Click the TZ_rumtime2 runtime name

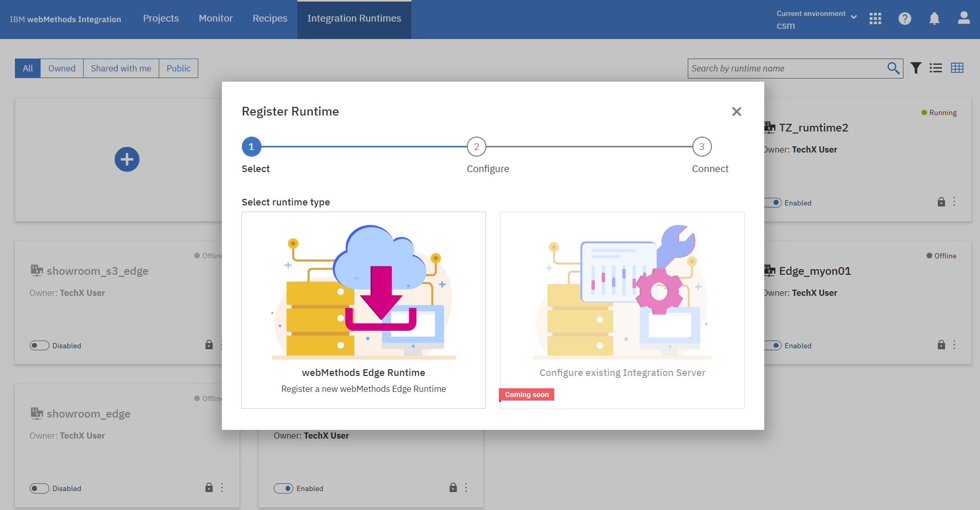[x=814, y=127]
